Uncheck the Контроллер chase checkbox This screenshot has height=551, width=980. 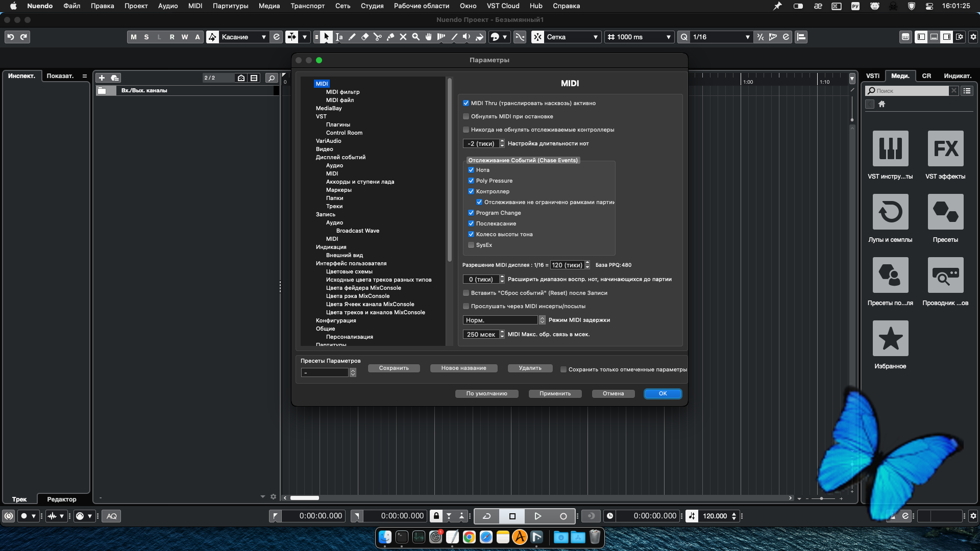471,191
